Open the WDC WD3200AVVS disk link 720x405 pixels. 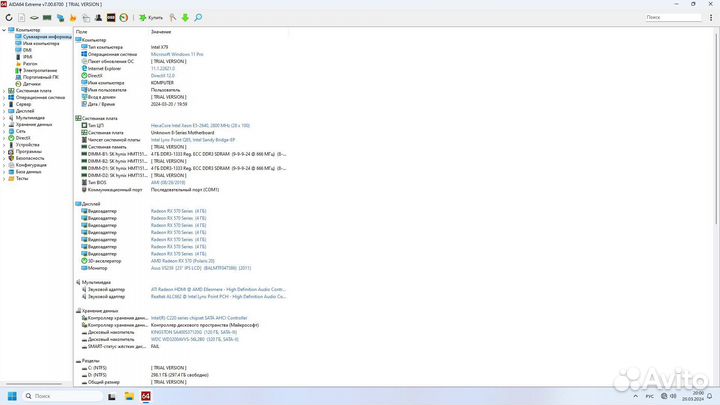coord(195,339)
